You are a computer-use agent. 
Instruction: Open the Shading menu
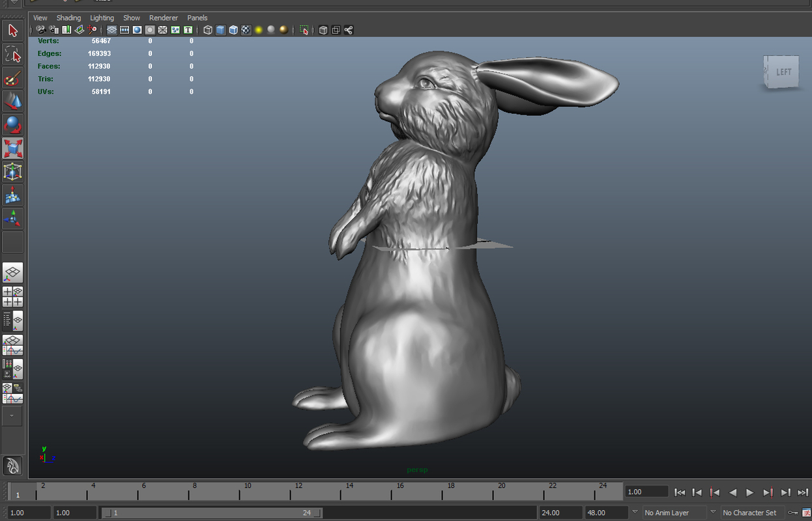click(x=68, y=18)
